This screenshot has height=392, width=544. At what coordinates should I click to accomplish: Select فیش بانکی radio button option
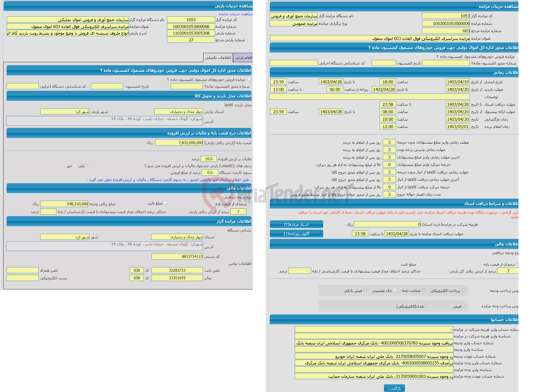[364, 291]
